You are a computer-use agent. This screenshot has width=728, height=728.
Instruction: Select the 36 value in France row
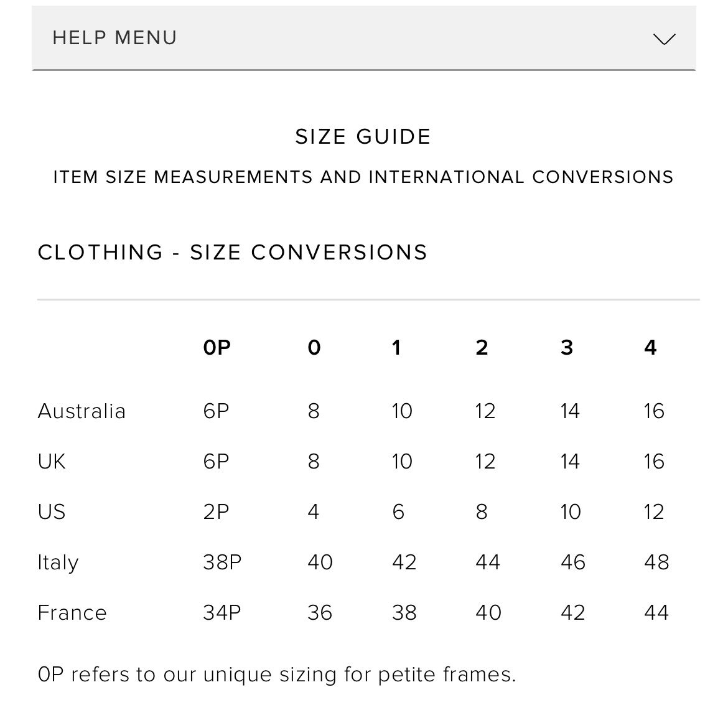320,613
